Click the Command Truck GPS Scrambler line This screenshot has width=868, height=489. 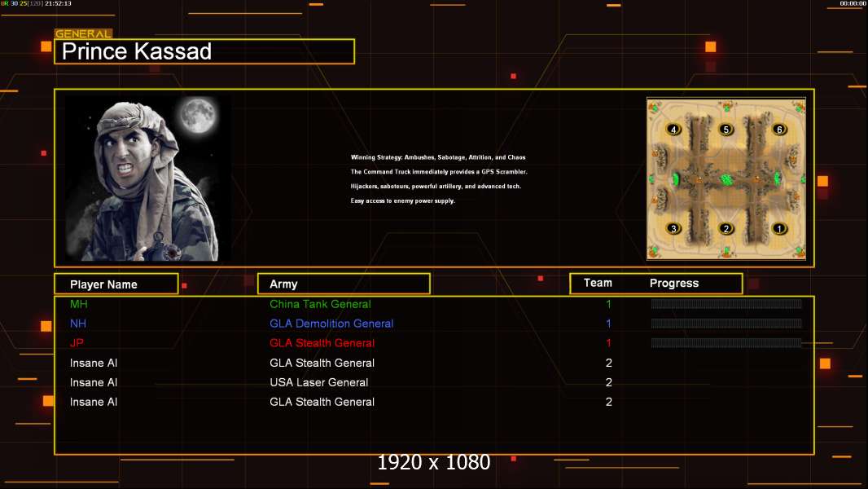pos(439,172)
